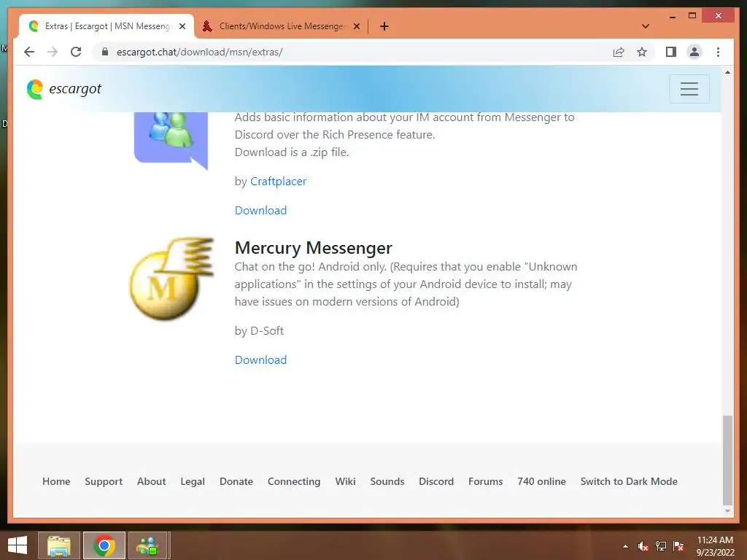
Task: Download the Discord Rich Presence extra
Action: pos(260,211)
